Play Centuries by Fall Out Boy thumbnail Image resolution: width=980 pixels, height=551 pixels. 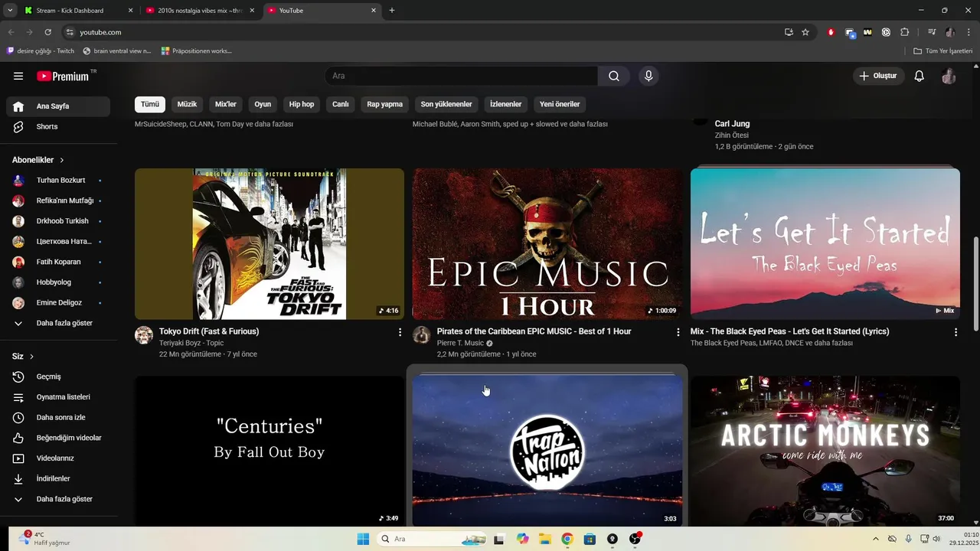(269, 451)
